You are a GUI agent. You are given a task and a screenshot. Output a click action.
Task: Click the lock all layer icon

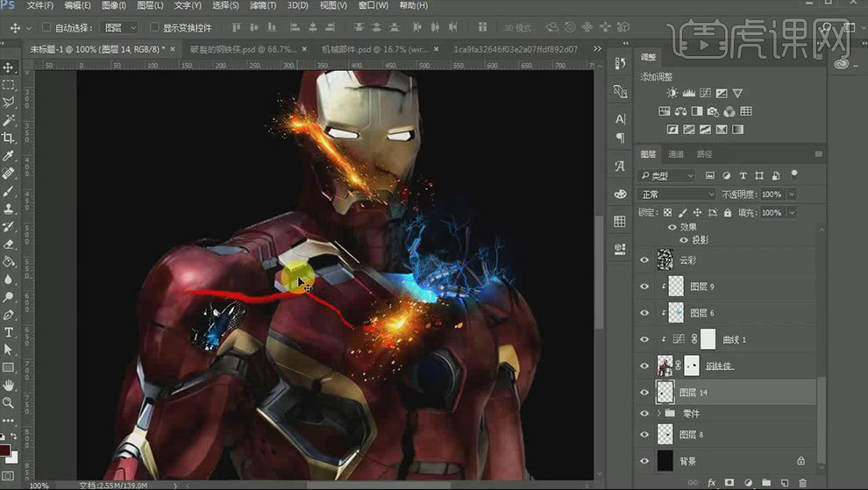(726, 213)
